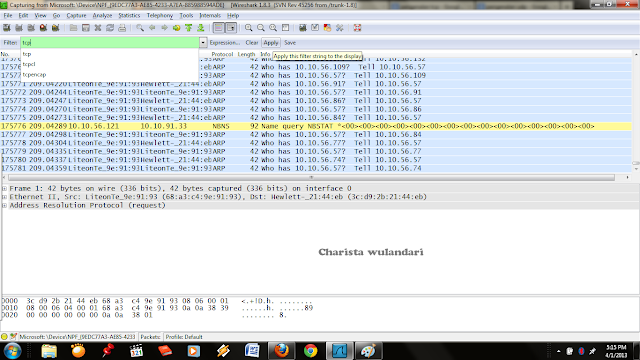Clear the display filter

252,42
